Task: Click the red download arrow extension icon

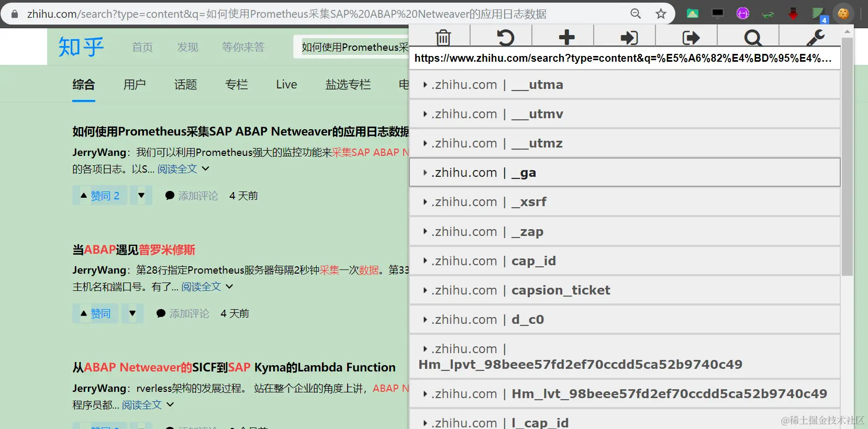Action: (793, 14)
